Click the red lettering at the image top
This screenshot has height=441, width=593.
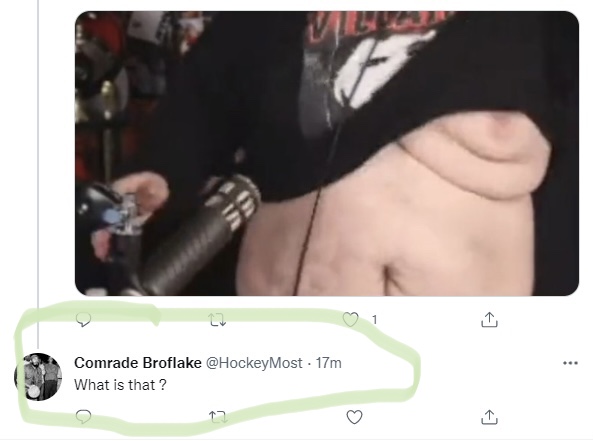pos(378,23)
